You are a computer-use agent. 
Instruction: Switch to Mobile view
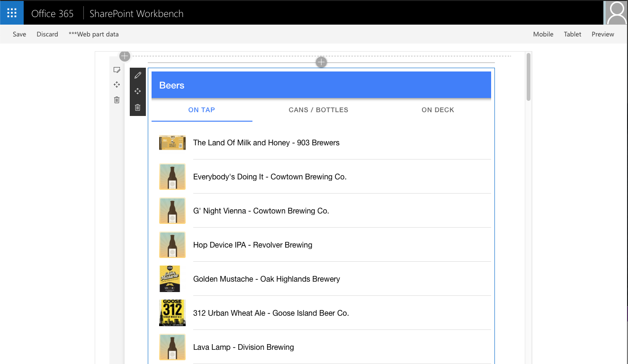pos(543,34)
